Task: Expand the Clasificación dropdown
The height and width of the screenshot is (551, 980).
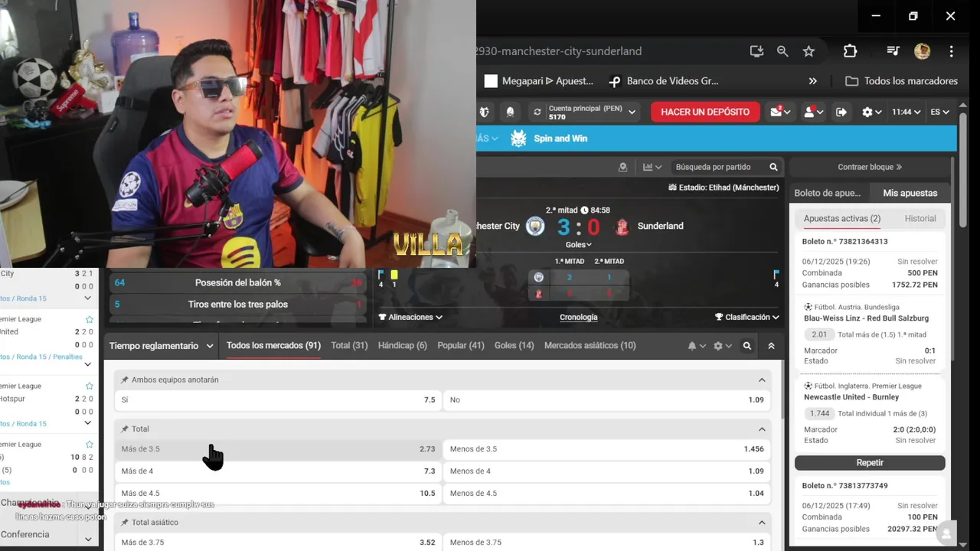Action: [x=746, y=317]
